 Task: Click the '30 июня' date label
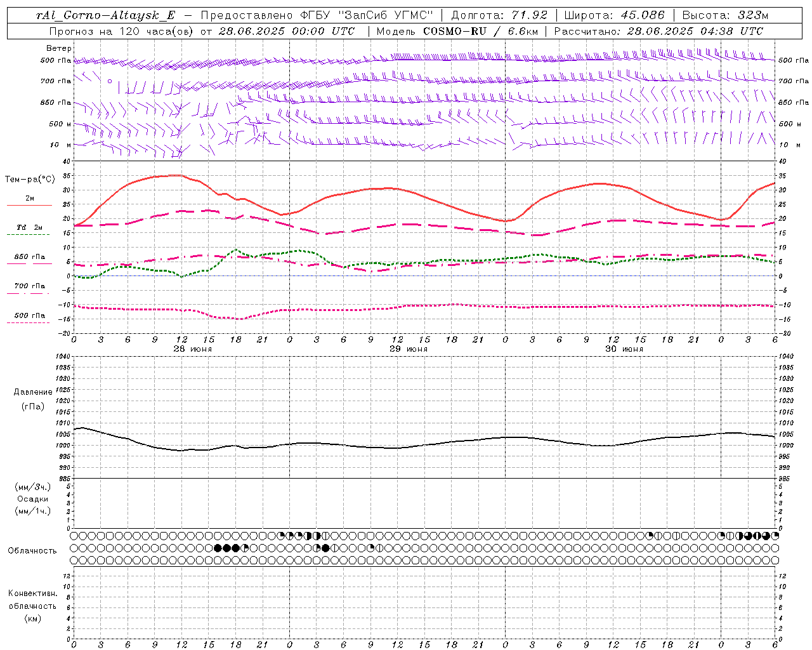pos(624,349)
